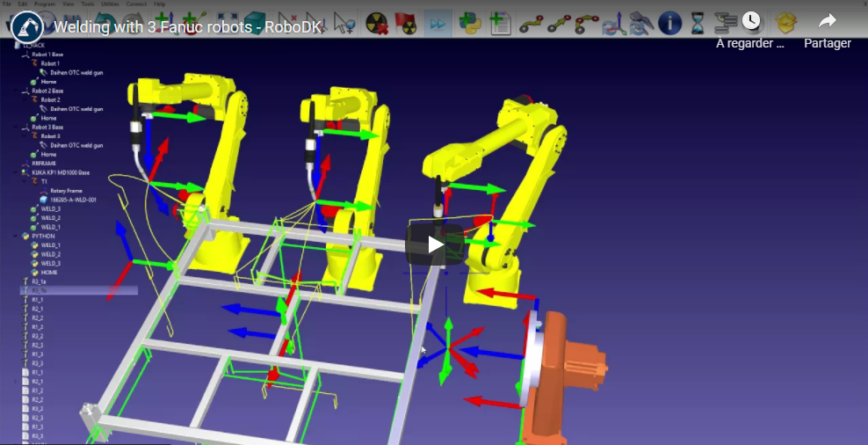Select the 166395-A-WLD-001 object
Screen dimensions: 868x445
click(x=73, y=200)
